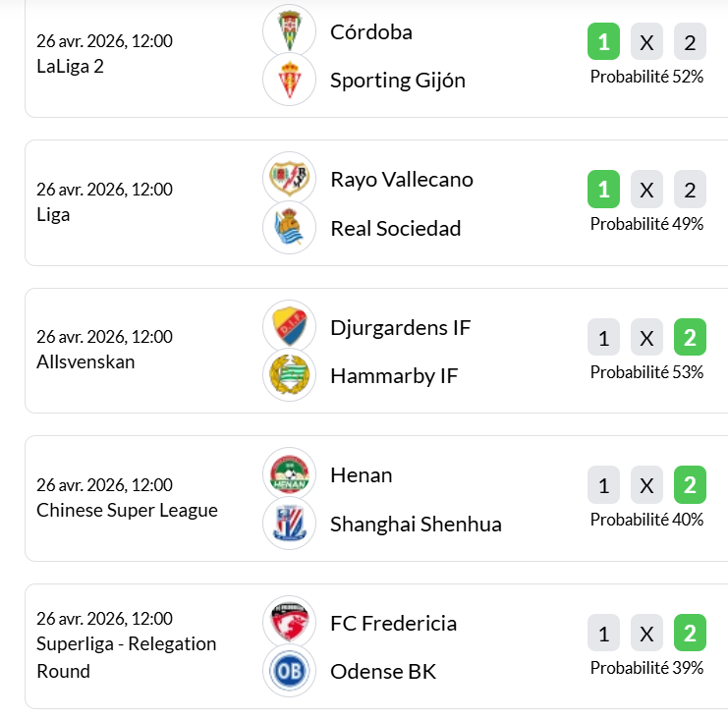
Task: Pick home win 1 for FC Fredericia match
Action: tap(603, 634)
